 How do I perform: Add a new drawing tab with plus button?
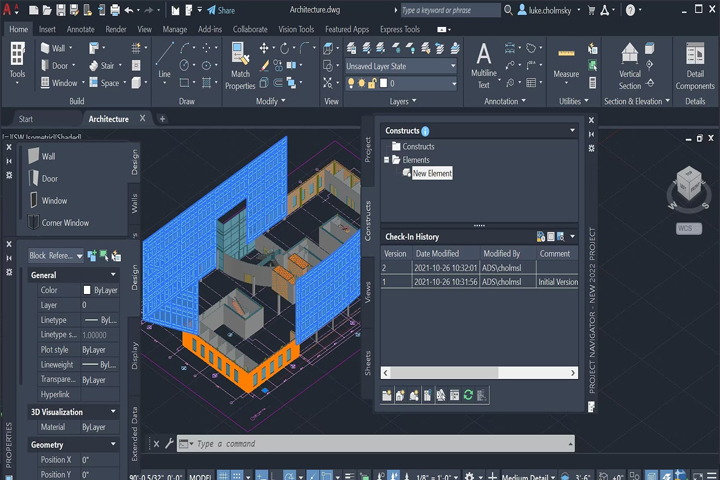coord(162,119)
